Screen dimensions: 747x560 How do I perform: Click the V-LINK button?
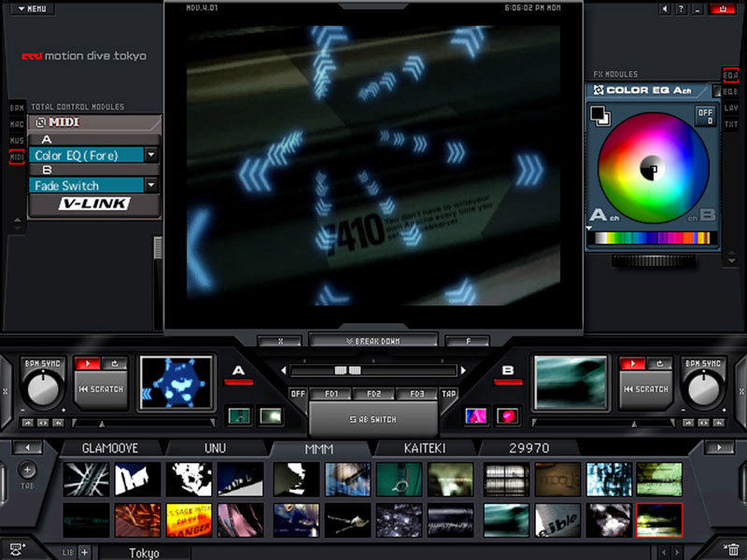pyautogui.click(x=93, y=204)
